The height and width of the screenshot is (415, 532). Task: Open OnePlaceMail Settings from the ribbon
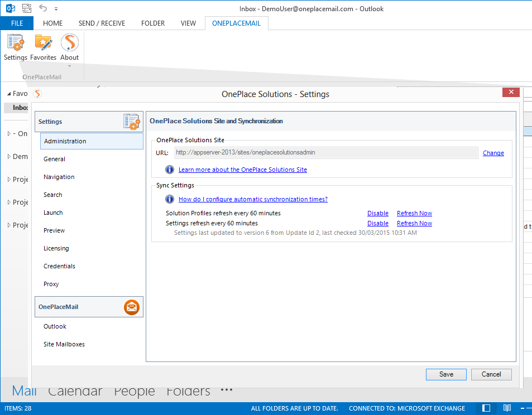pyautogui.click(x=15, y=47)
